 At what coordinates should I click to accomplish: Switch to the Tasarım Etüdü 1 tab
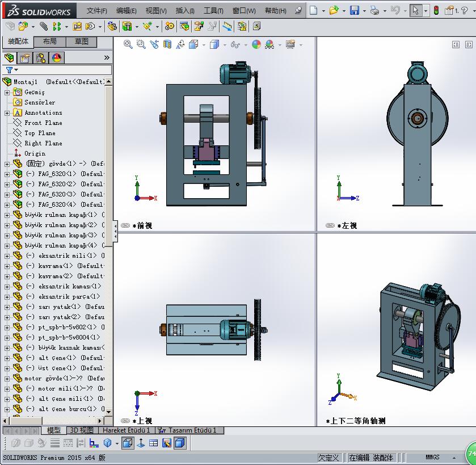point(189,430)
